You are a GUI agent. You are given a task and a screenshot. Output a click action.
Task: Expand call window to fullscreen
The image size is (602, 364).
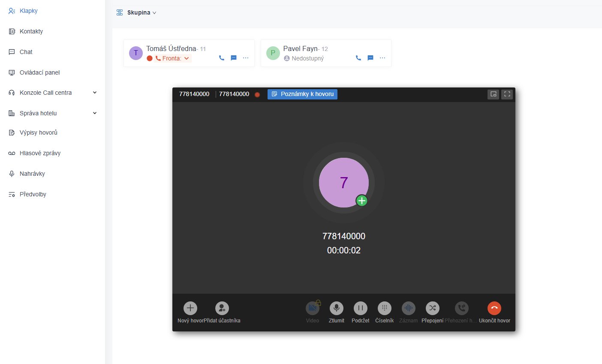pyautogui.click(x=507, y=94)
